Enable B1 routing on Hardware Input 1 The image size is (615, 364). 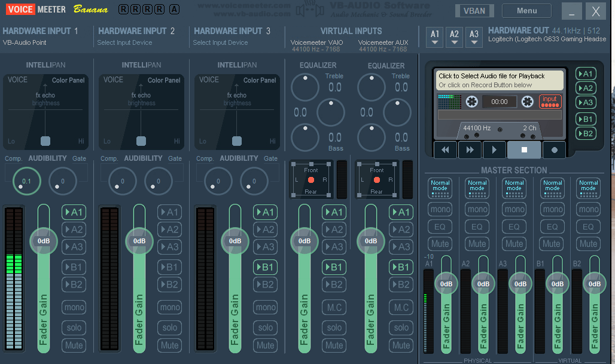(74, 267)
